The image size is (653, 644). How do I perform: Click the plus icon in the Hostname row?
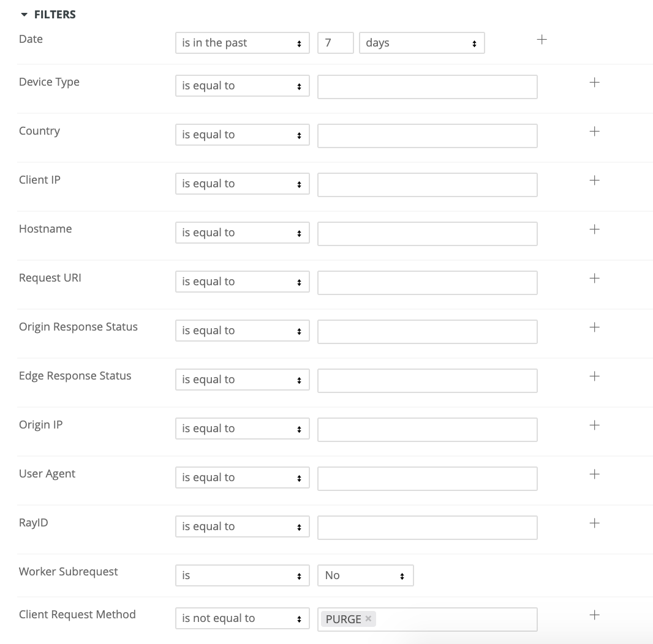pyautogui.click(x=594, y=228)
